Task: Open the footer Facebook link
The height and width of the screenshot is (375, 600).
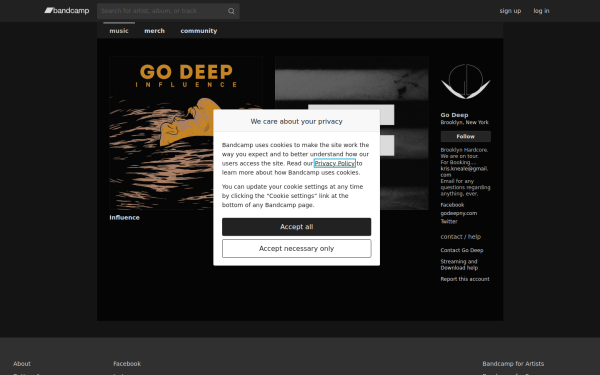Action: click(x=127, y=364)
